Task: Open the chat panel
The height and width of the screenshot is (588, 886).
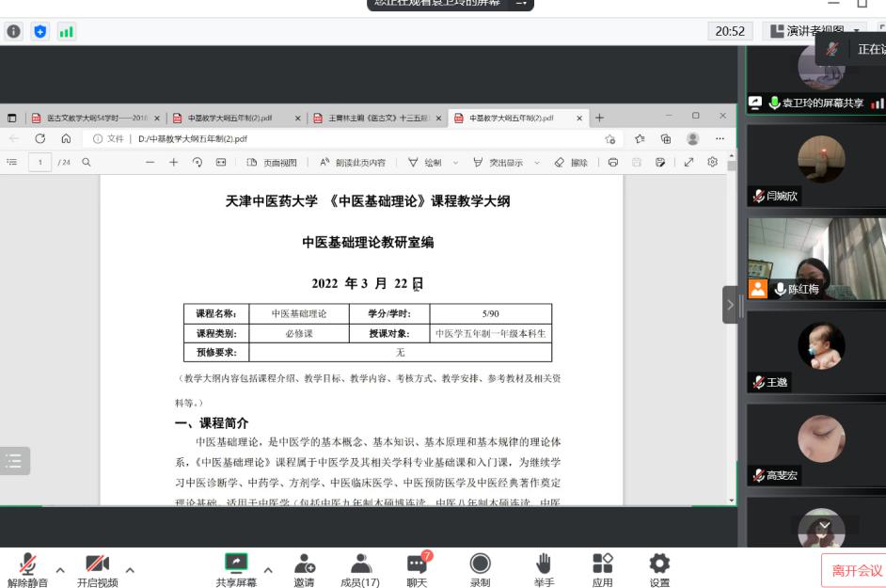Action: coord(417,564)
